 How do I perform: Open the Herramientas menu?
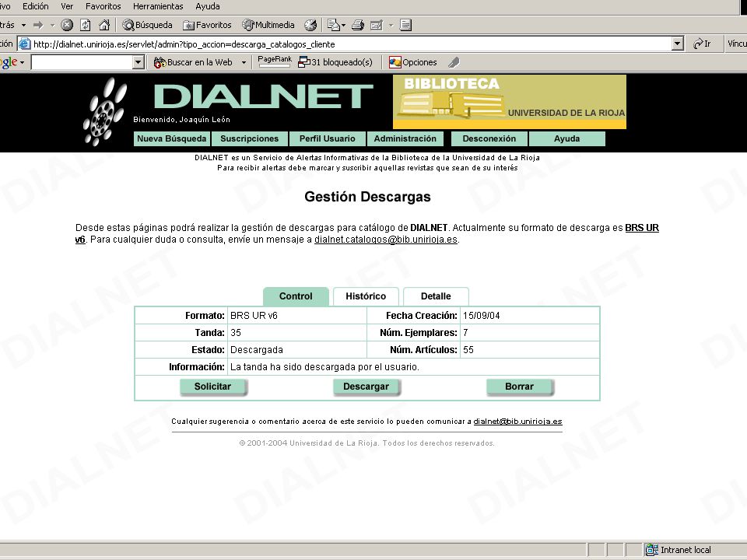pos(158,6)
